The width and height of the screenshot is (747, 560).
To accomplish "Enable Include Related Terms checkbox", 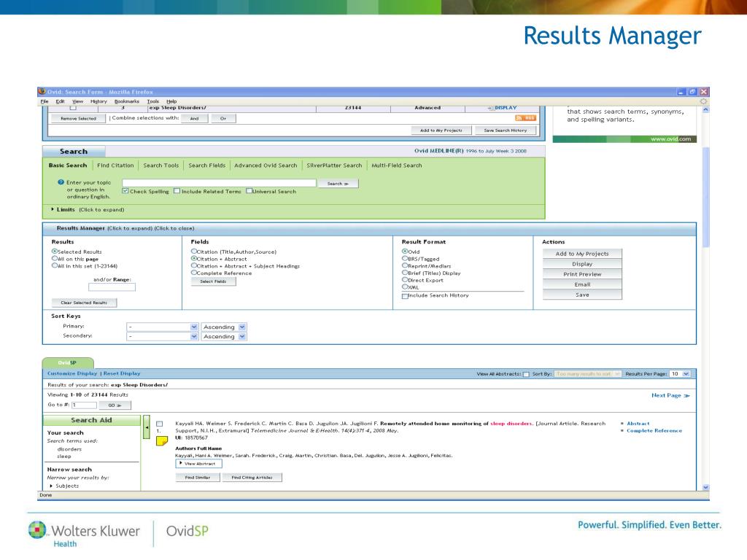I will [x=177, y=191].
